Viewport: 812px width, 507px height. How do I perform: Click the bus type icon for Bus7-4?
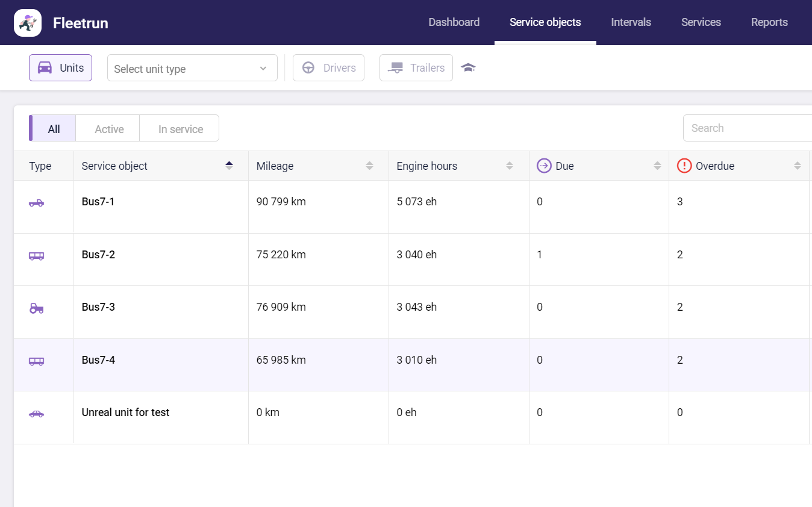pos(37,361)
